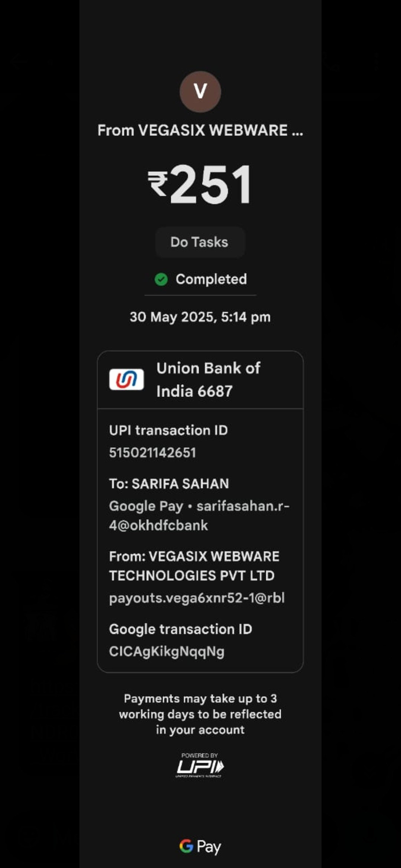Open Union Bank of India 6687 account row
Screen dimensions: 401x868
(200, 380)
